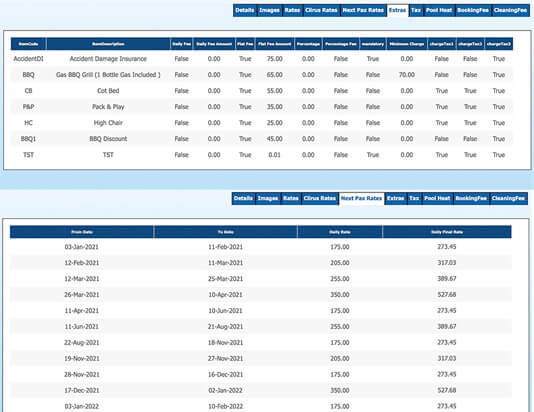The image size is (534, 412).
Task: Switch to Rates tab above the date rates table
Action: (290, 199)
